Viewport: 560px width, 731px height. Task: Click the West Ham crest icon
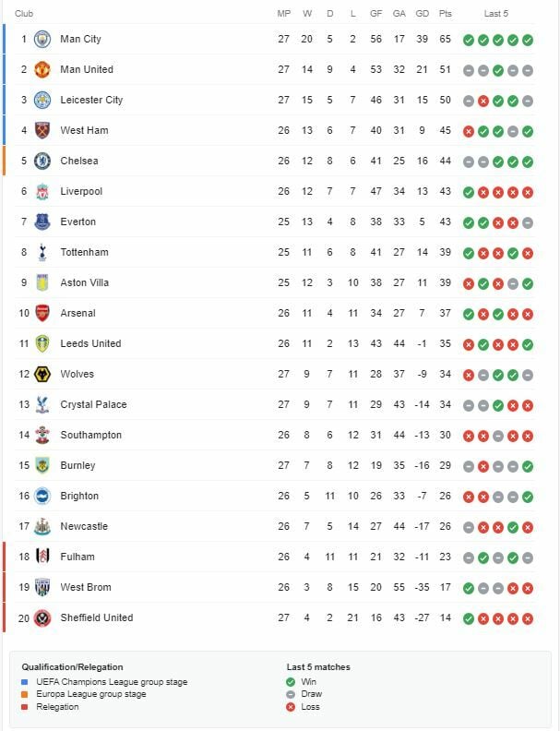[42, 130]
